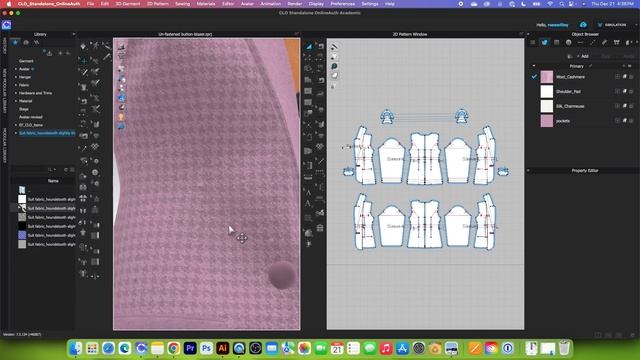Expand the Hardware and Trims folder
This screenshot has width=640, height=360.
point(16,93)
